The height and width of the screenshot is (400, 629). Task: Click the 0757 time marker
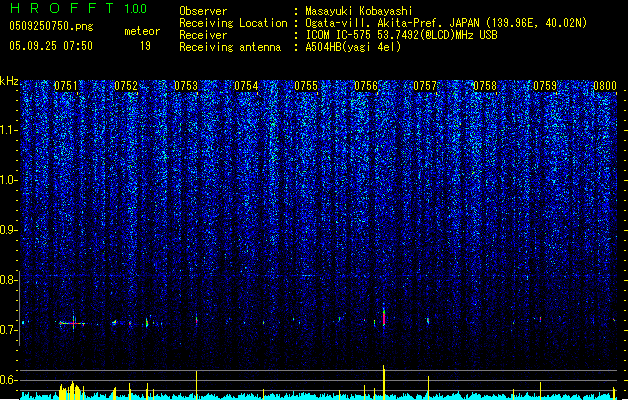[x=425, y=86]
